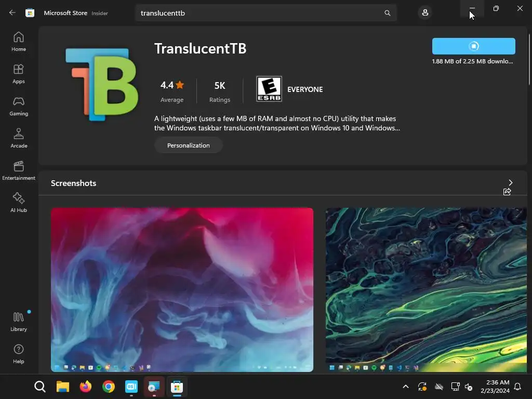
Task: Open the user account profile icon
Action: pos(425,13)
